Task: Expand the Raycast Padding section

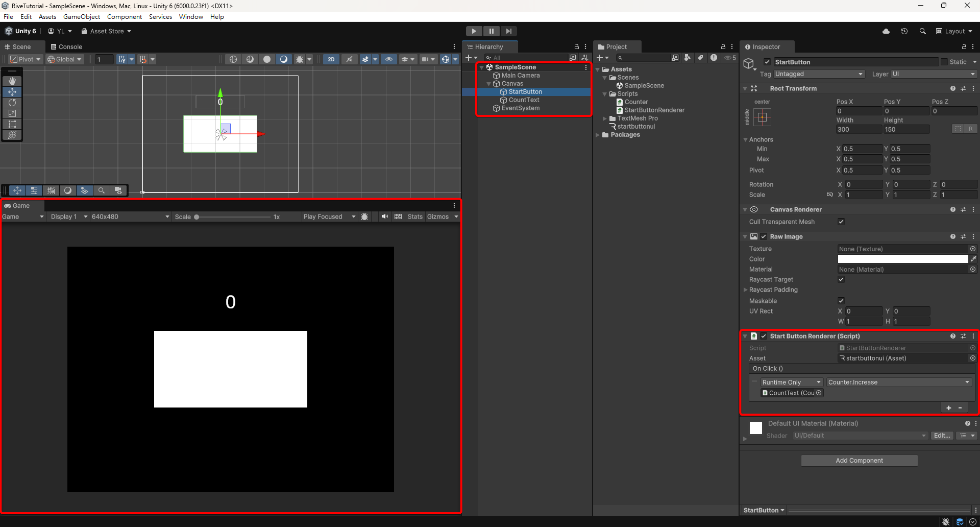Action: (746, 290)
